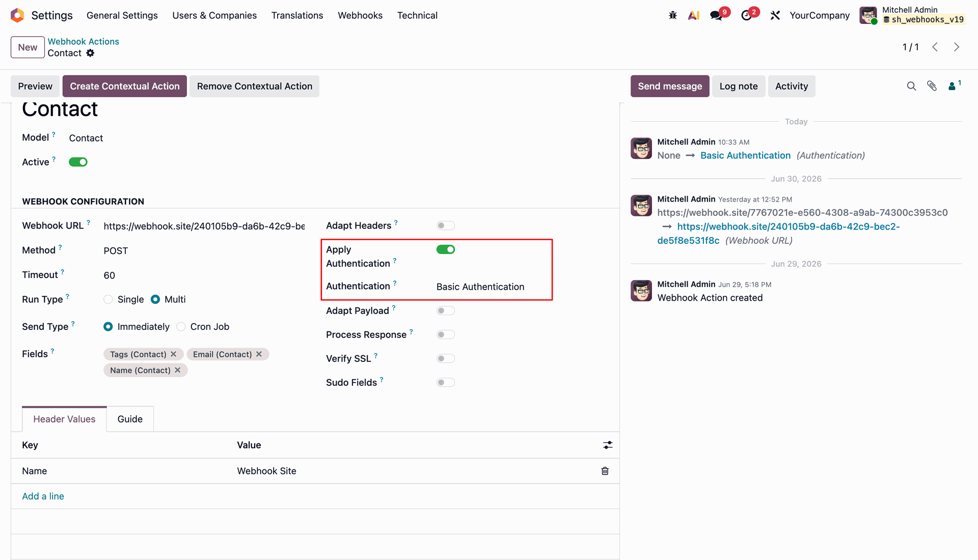Open YourCompany company switcher
This screenshot has height=560, width=978.
[820, 15]
